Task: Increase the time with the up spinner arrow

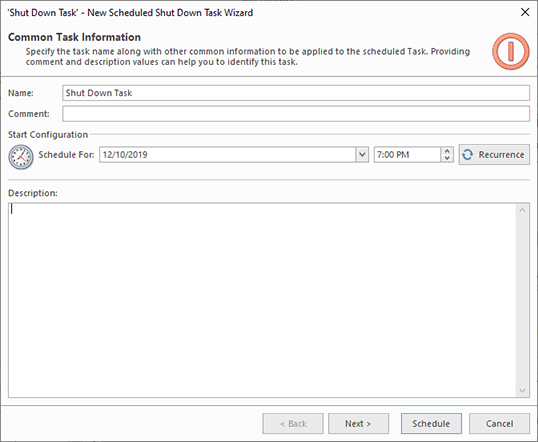Action: point(447,151)
